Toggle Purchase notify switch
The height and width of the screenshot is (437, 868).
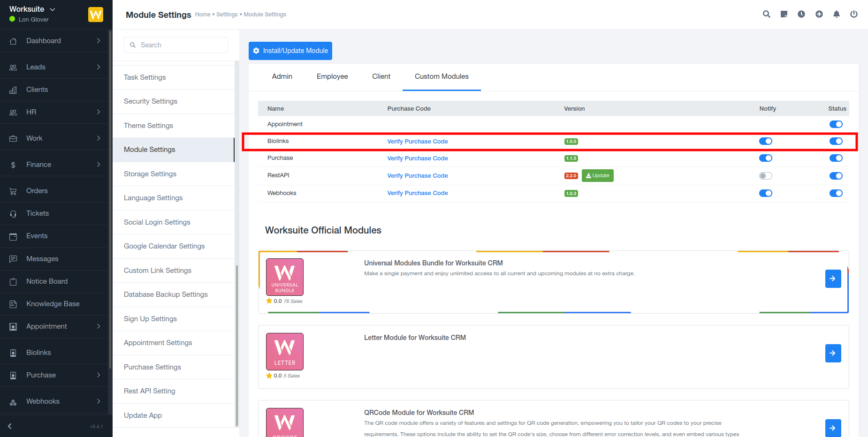(766, 158)
